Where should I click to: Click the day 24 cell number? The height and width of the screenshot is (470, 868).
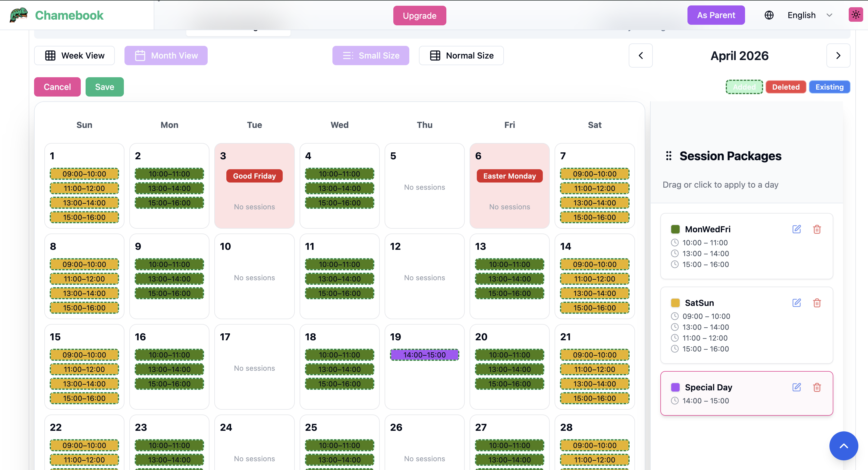(x=226, y=427)
